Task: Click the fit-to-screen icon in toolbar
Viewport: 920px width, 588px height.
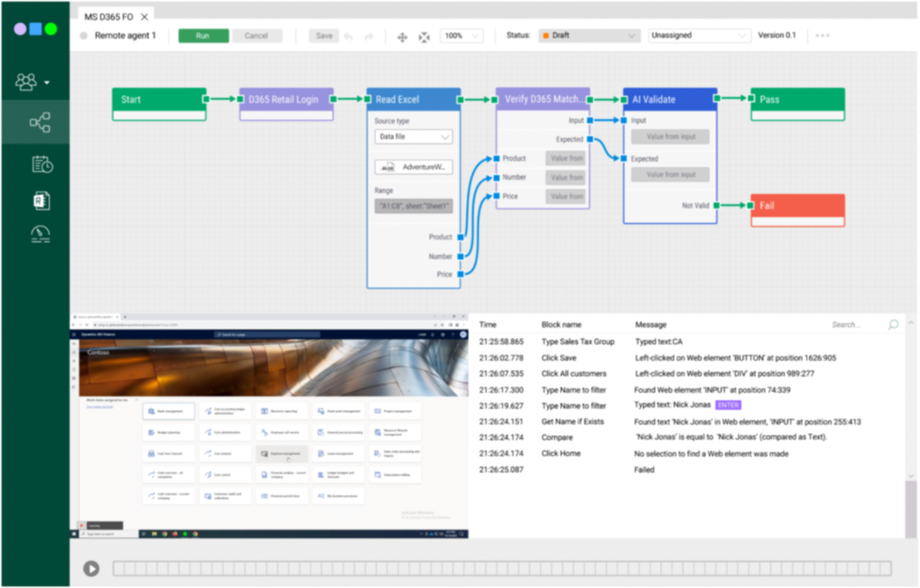Action: [424, 35]
